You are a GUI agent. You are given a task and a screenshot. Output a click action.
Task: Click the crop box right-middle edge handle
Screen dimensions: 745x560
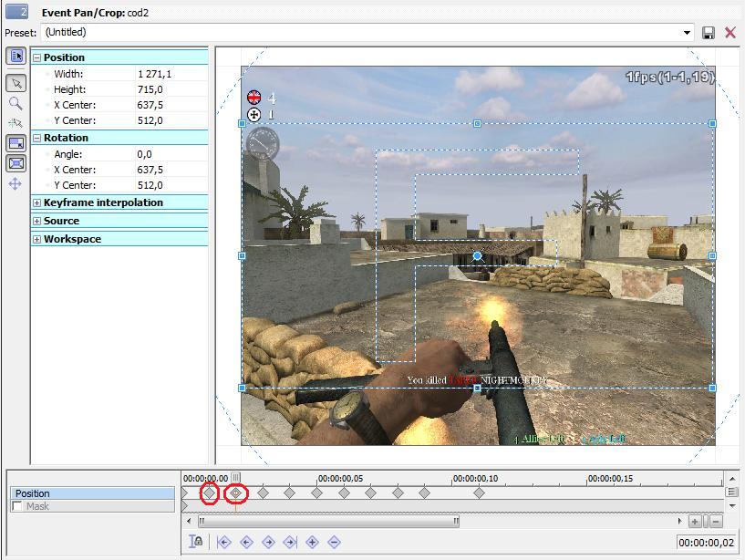tap(713, 255)
